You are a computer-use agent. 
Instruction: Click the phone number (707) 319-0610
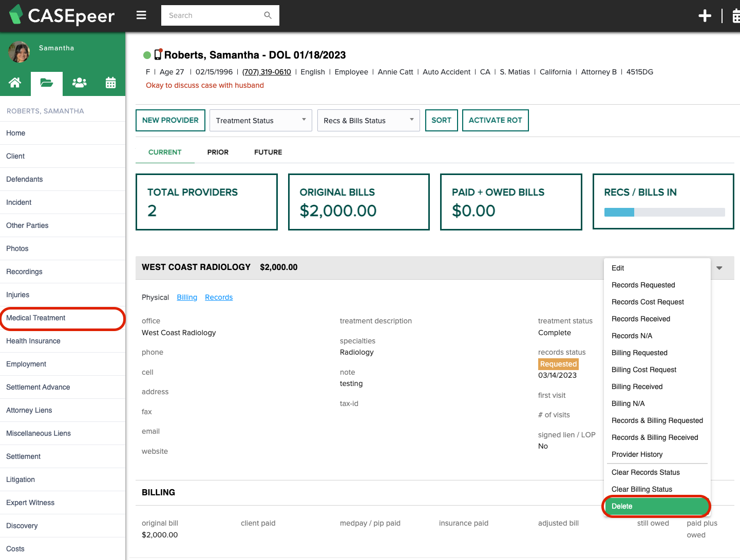(267, 72)
